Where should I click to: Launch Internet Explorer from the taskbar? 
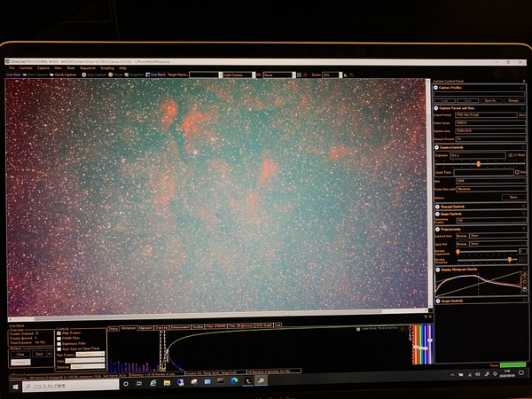153,383
